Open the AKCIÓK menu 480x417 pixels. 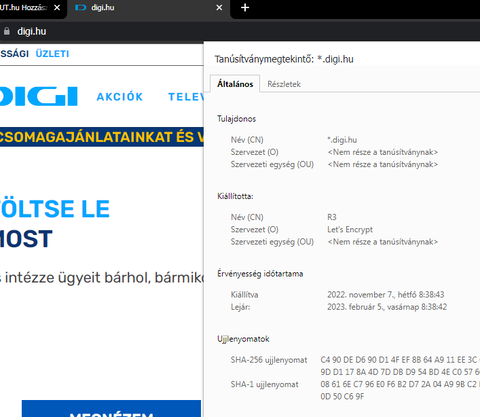tap(120, 97)
